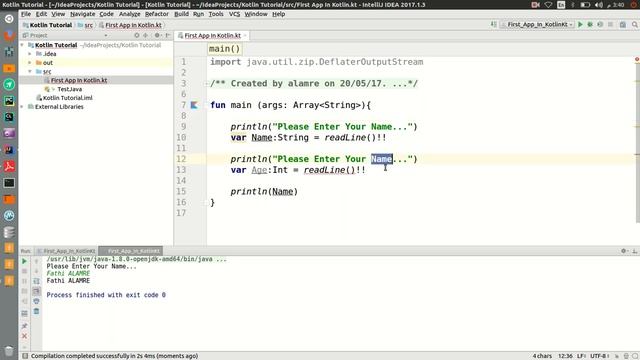Toggle tool window buttons in status bar corner

click(24, 356)
